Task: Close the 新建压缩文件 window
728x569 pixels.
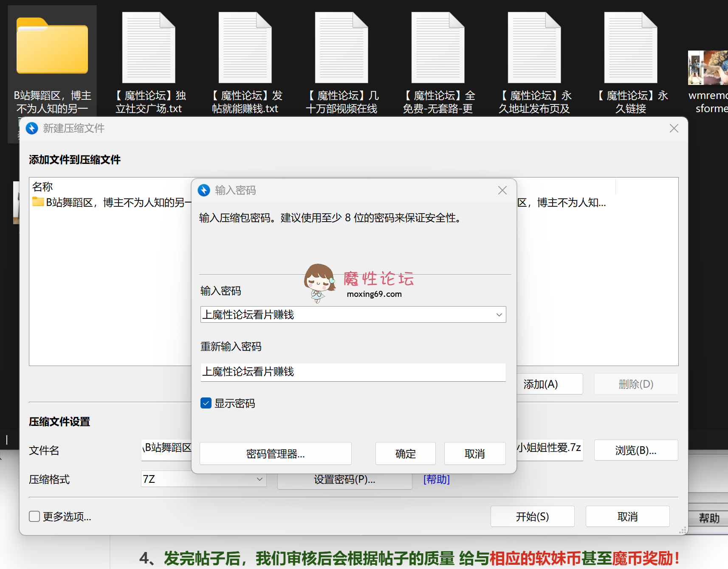Action: point(674,128)
